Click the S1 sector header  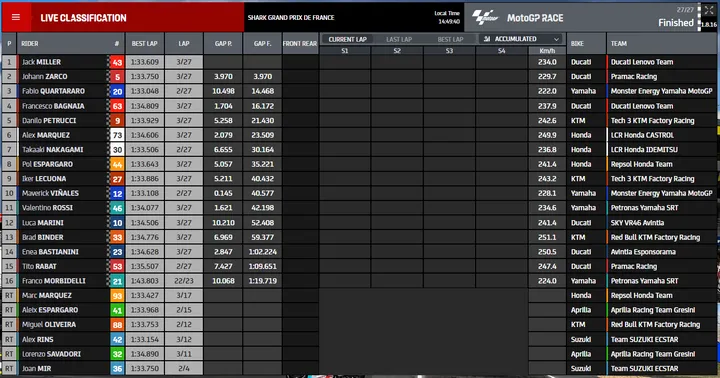(x=345, y=51)
